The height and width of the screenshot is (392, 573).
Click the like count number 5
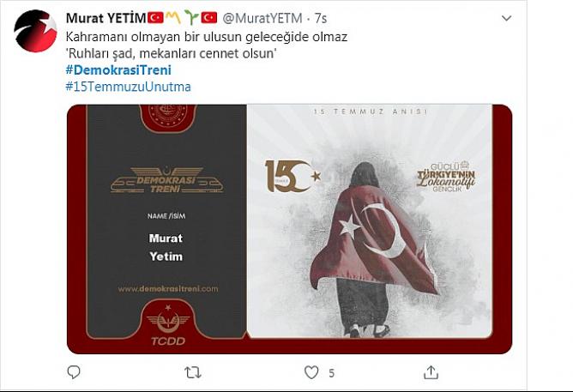pos(331,373)
